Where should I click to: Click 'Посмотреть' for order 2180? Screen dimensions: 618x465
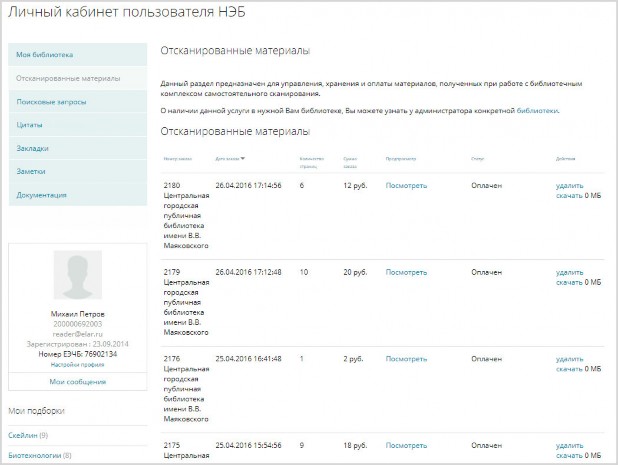pyautogui.click(x=406, y=185)
